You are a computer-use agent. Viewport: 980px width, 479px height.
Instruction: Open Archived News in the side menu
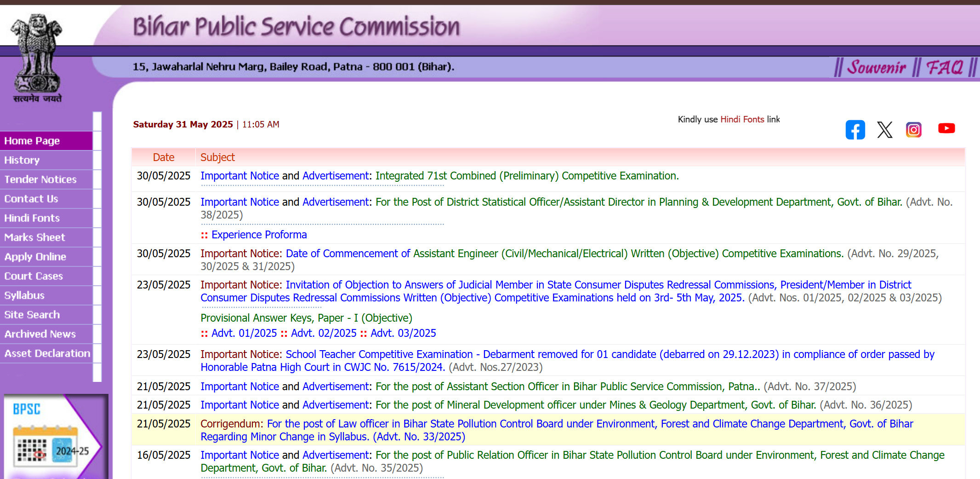click(46, 334)
